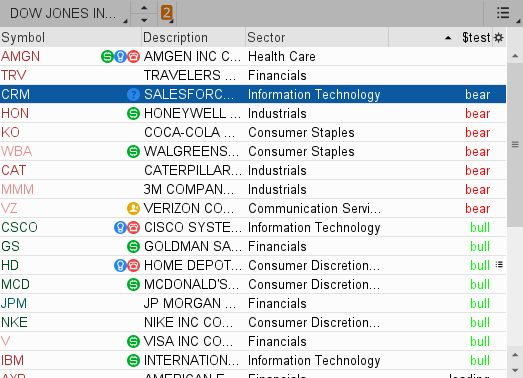
Task: Click the blue lightbulb icon next to CSCO
Action: pos(120,228)
